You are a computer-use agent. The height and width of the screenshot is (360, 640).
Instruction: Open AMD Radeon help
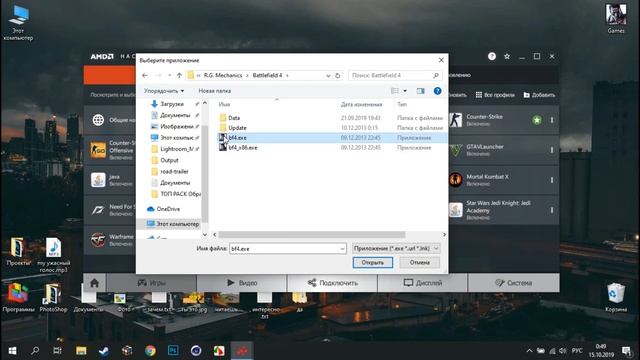[x=492, y=56]
